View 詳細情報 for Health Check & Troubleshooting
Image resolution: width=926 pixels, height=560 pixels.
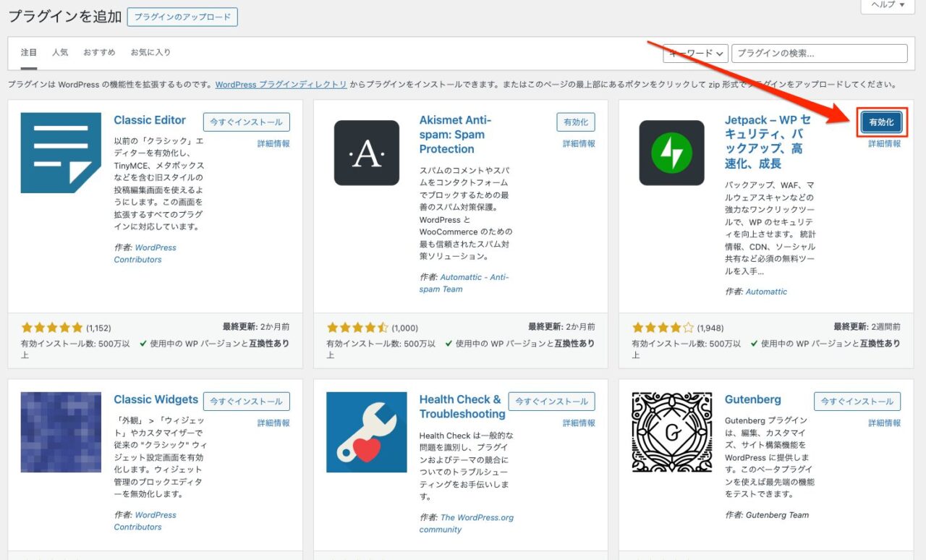pyautogui.click(x=579, y=423)
